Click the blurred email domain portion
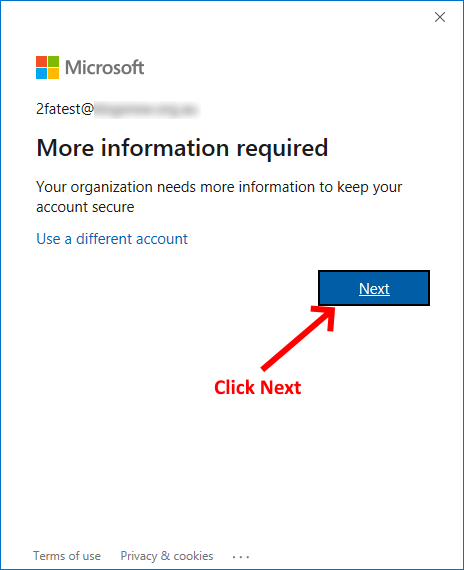Screen dimensions: 464x570 point(147,109)
